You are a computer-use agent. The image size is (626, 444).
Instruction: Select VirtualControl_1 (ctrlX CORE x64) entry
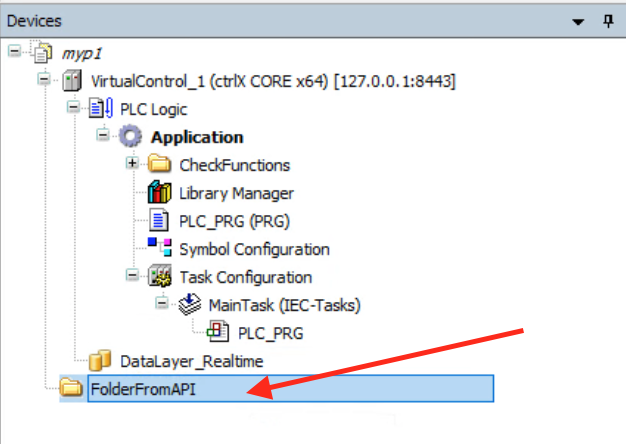pyautogui.click(x=273, y=81)
